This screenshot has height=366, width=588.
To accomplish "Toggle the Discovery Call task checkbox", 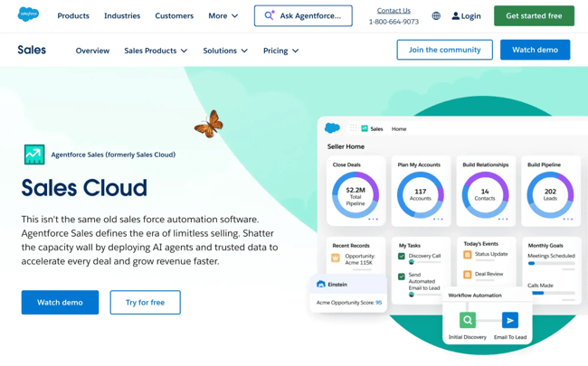I will click(402, 257).
